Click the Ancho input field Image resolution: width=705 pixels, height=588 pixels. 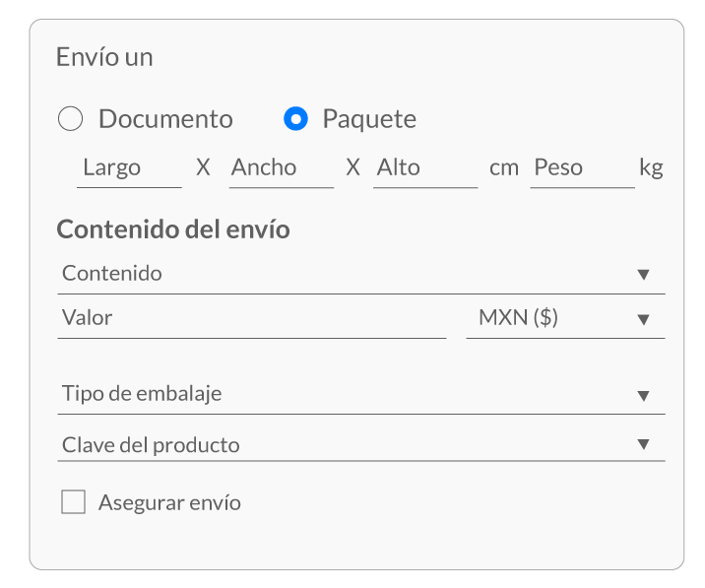[282, 168]
